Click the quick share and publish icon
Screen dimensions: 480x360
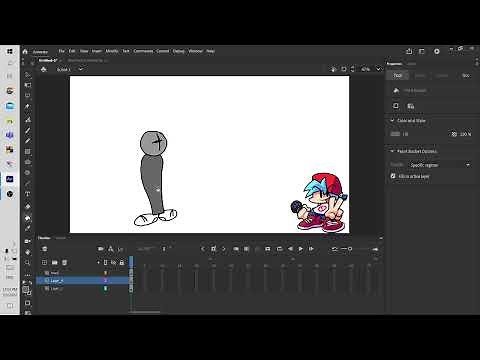coord(409,51)
